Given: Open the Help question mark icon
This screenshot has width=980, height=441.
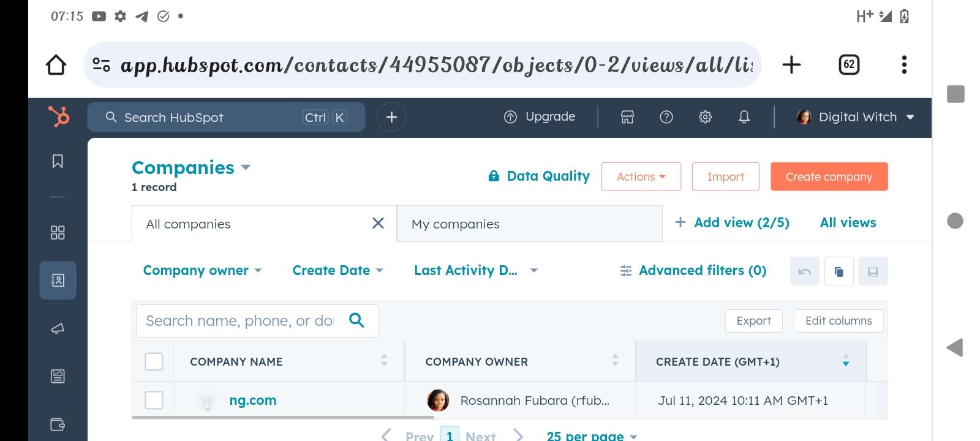Looking at the screenshot, I should coord(666,117).
